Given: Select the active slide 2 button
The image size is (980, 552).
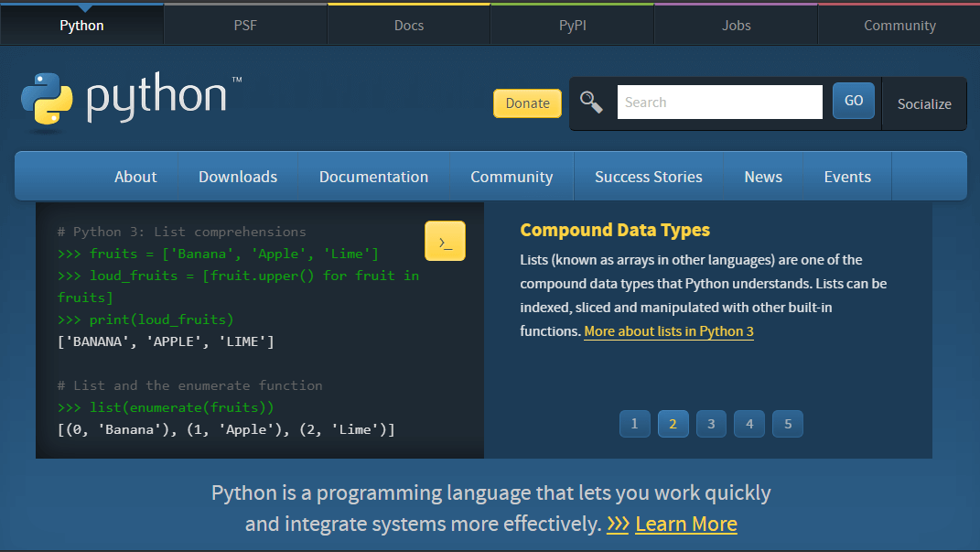Looking at the screenshot, I should click(673, 424).
